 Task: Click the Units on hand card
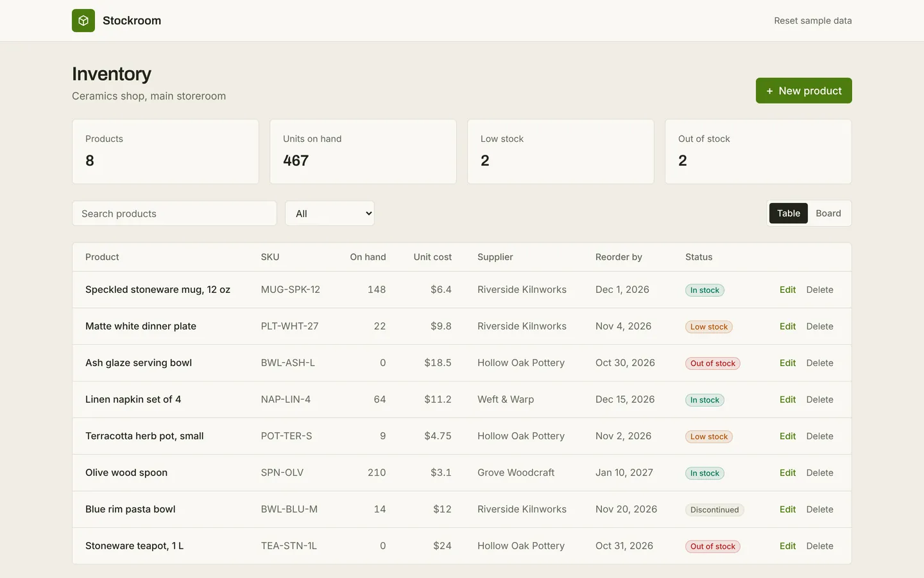[363, 152]
